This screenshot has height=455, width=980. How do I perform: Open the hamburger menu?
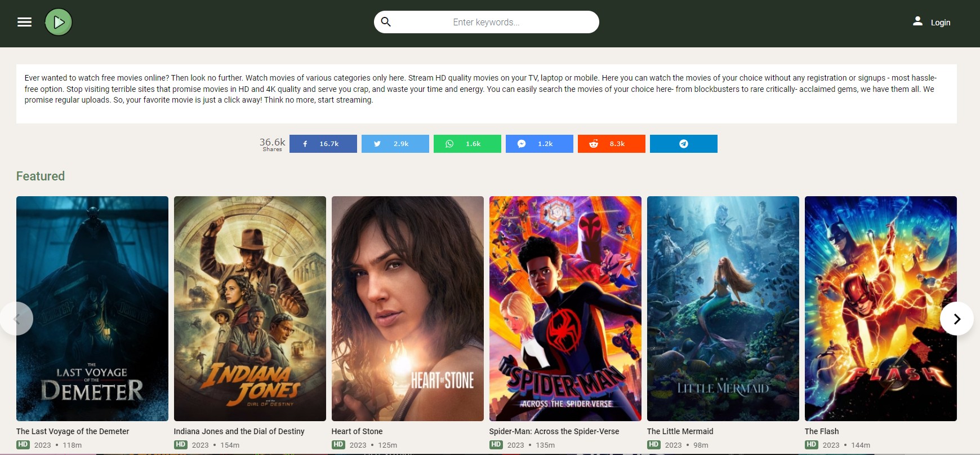(24, 22)
